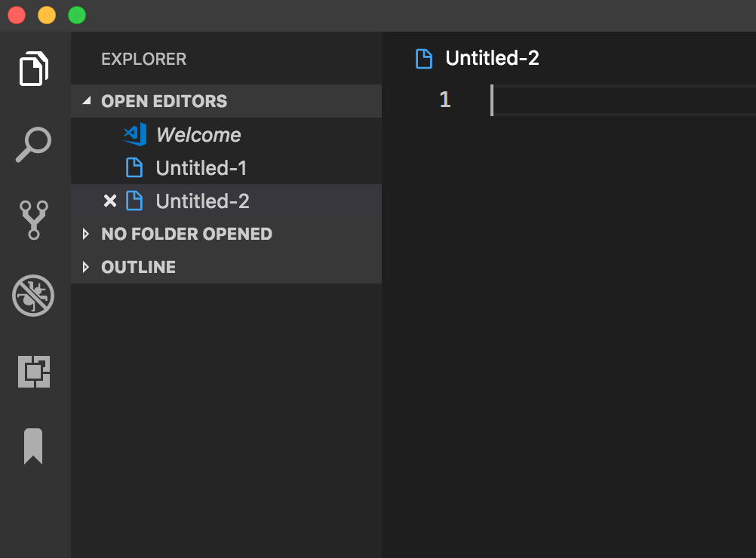Click the Debug icon in activity bar
Viewport: 756px width, 558px height.
coord(33,296)
